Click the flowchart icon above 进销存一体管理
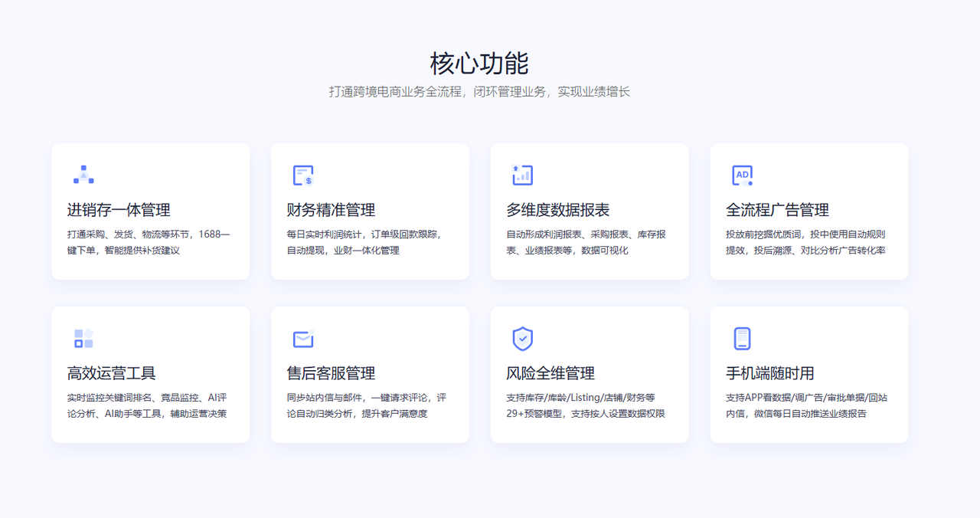The height and width of the screenshot is (518, 980). [x=83, y=175]
